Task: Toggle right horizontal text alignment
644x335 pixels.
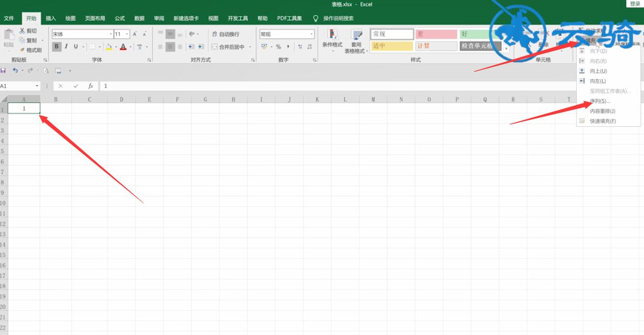Action: click(180, 47)
